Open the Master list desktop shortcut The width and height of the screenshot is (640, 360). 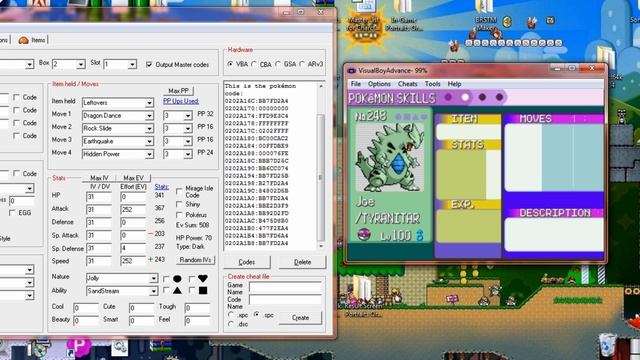(363, 16)
